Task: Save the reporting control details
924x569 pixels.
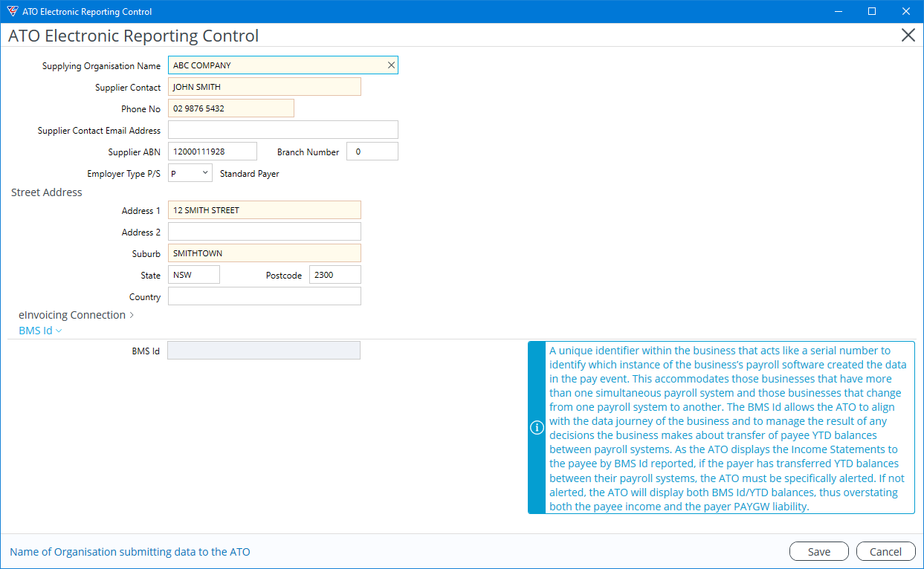Action: (x=819, y=551)
